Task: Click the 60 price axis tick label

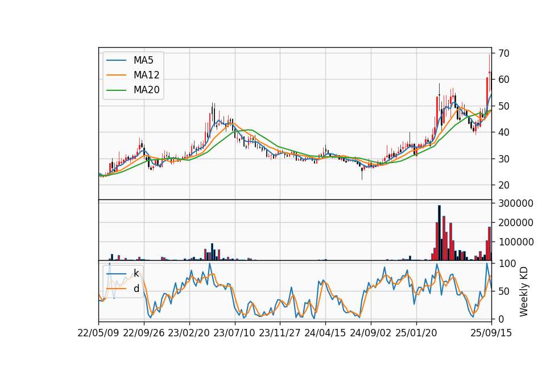Action: [x=504, y=80]
